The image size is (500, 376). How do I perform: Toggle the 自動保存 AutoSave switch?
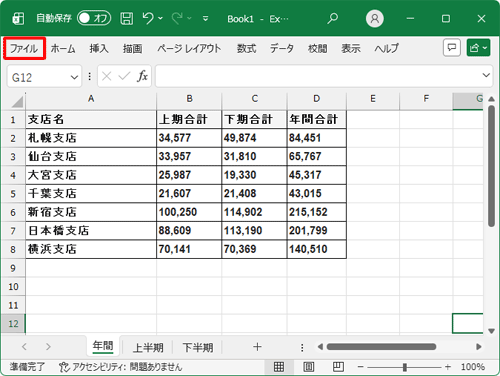pyautogui.click(x=94, y=18)
